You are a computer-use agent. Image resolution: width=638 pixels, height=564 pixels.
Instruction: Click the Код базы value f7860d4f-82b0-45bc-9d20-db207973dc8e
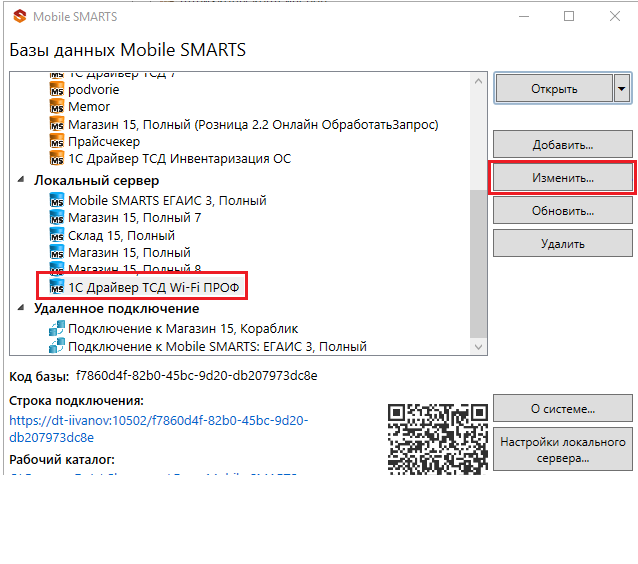point(197,375)
